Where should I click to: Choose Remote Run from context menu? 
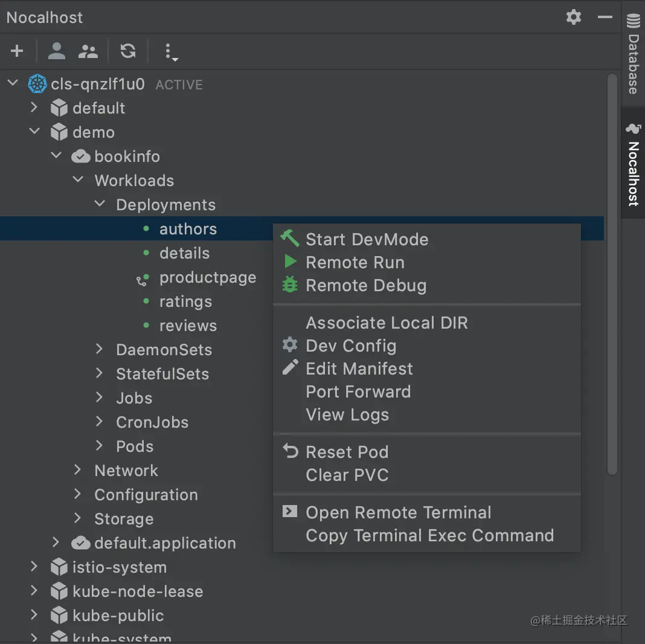[426, 263]
